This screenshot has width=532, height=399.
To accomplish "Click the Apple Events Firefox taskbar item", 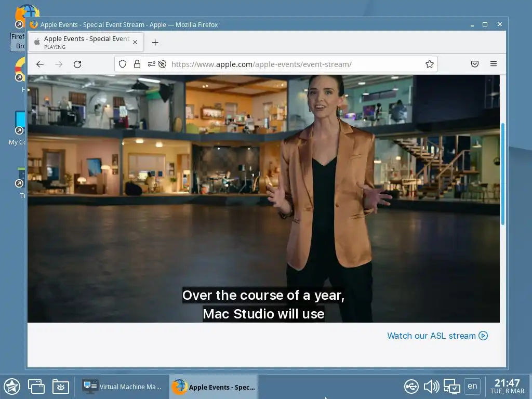I will [214, 387].
